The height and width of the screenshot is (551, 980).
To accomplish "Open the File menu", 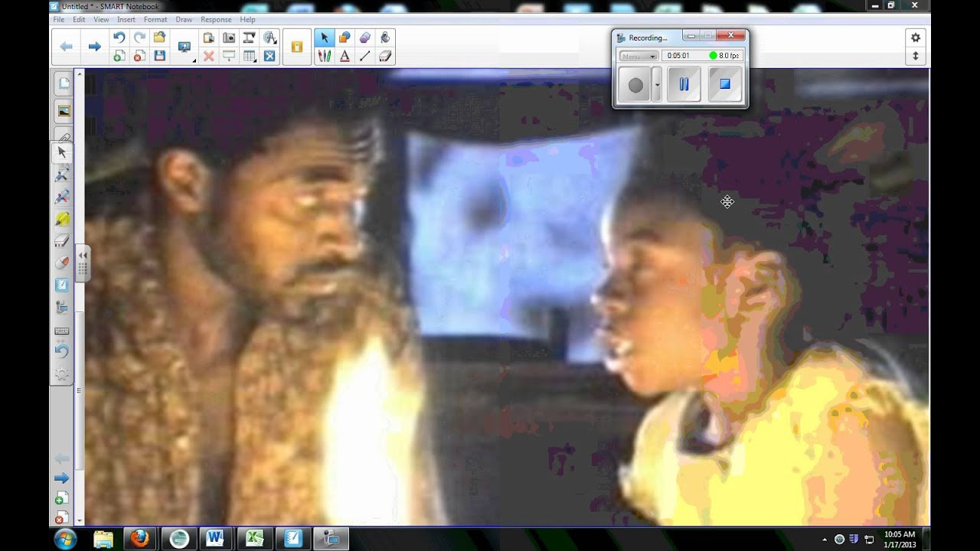I will point(58,19).
